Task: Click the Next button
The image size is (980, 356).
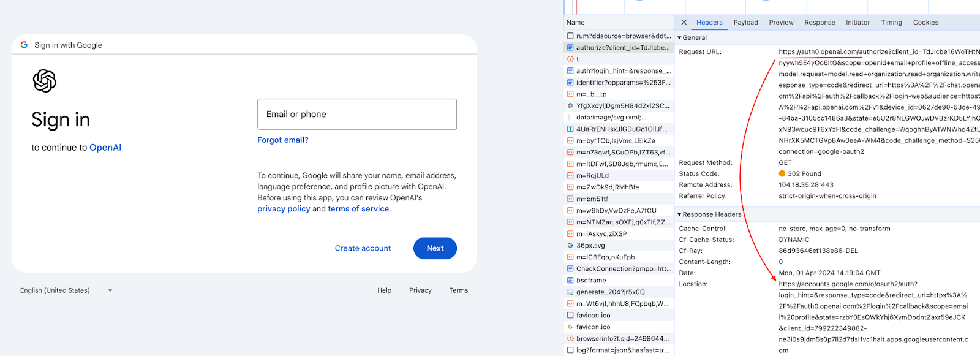Action: coord(435,248)
